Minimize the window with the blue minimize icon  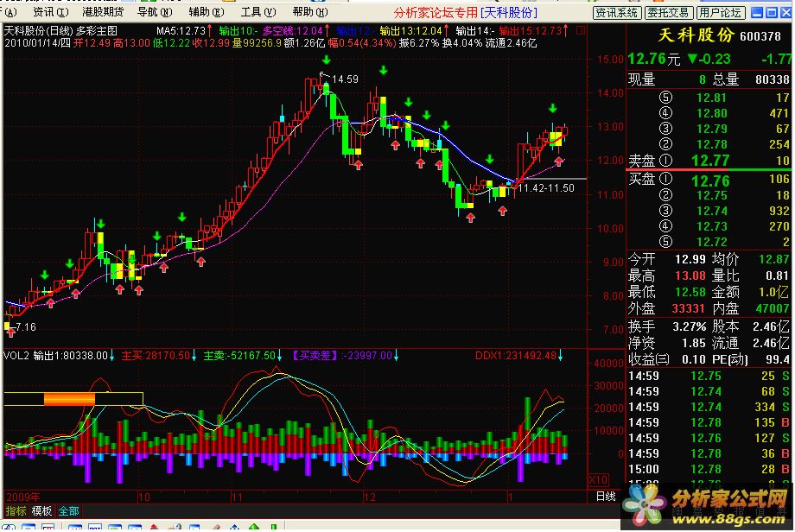coord(757,13)
